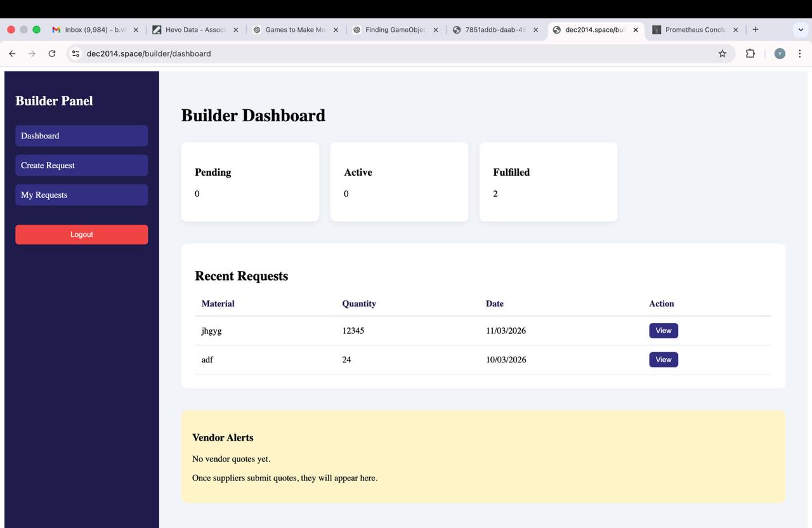Image resolution: width=812 pixels, height=528 pixels.
Task: Select the 12345 quantity cell
Action: [353, 331]
